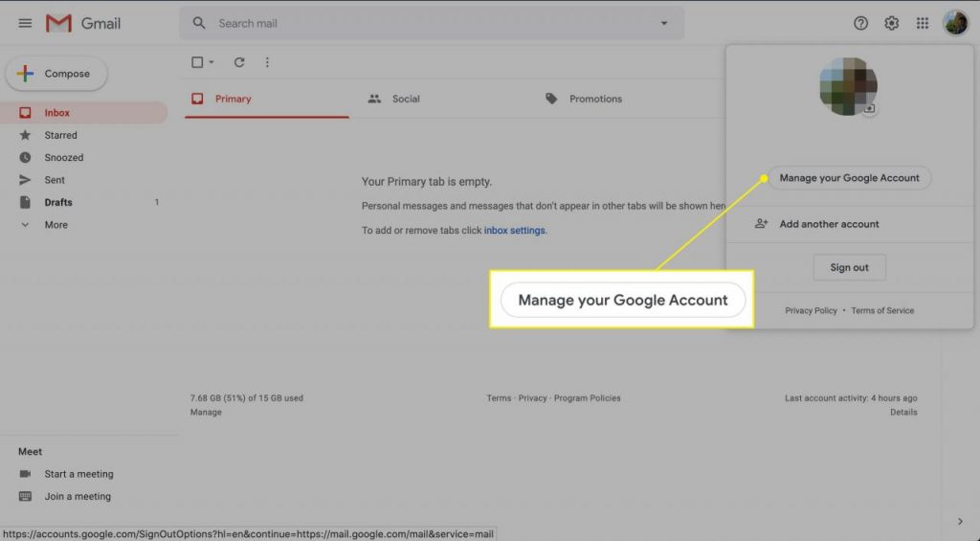This screenshot has width=980, height=541.
Task: Open the Inbox folder
Action: coord(84,113)
